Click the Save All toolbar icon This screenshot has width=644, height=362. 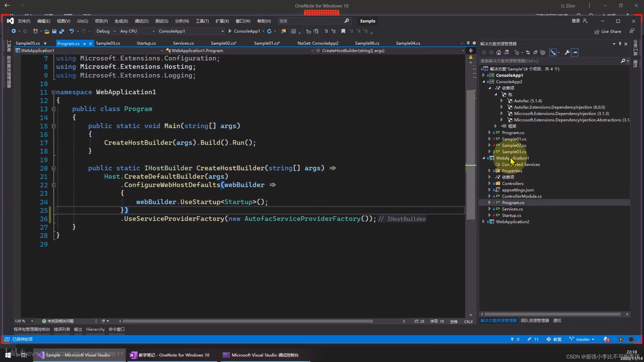[x=62, y=31]
